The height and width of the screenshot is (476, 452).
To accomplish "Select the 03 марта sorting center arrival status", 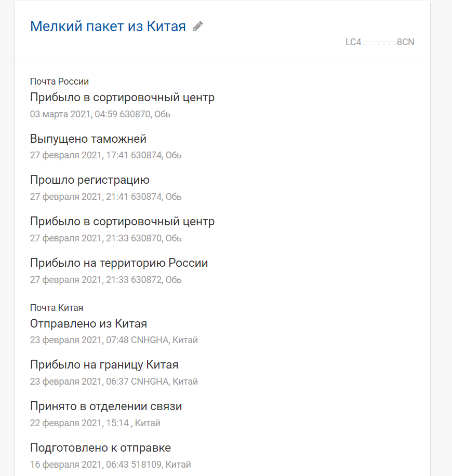I will (x=122, y=98).
